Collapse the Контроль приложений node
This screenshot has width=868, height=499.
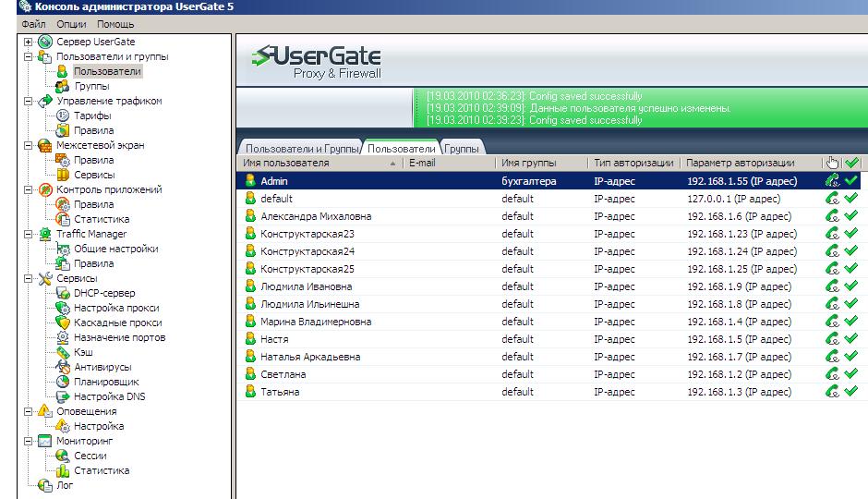point(29,190)
